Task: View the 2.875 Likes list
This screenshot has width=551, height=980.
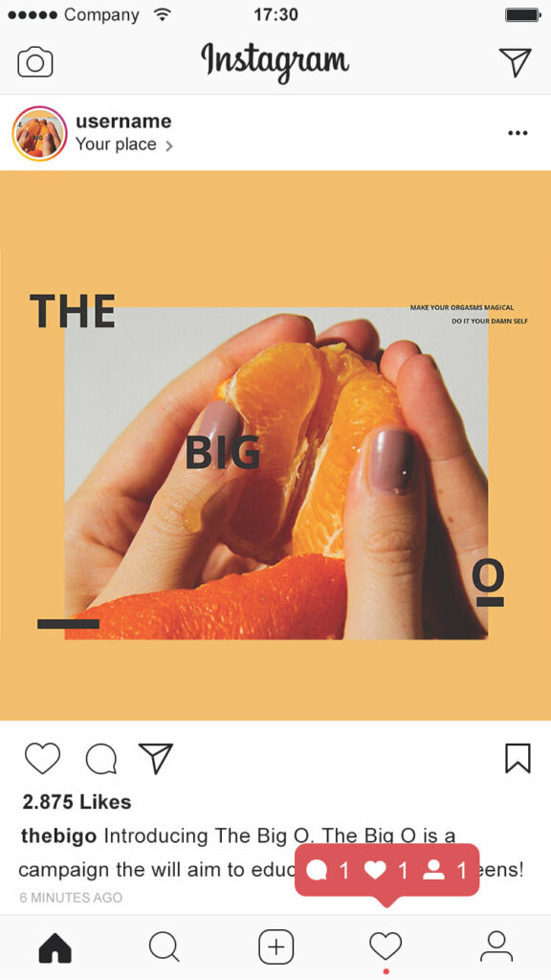Action: click(x=77, y=802)
